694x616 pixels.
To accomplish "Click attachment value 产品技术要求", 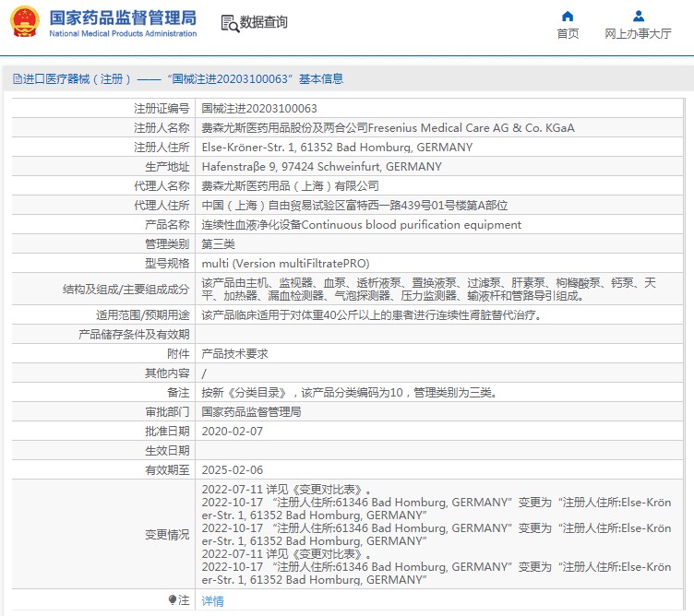I will click(235, 354).
